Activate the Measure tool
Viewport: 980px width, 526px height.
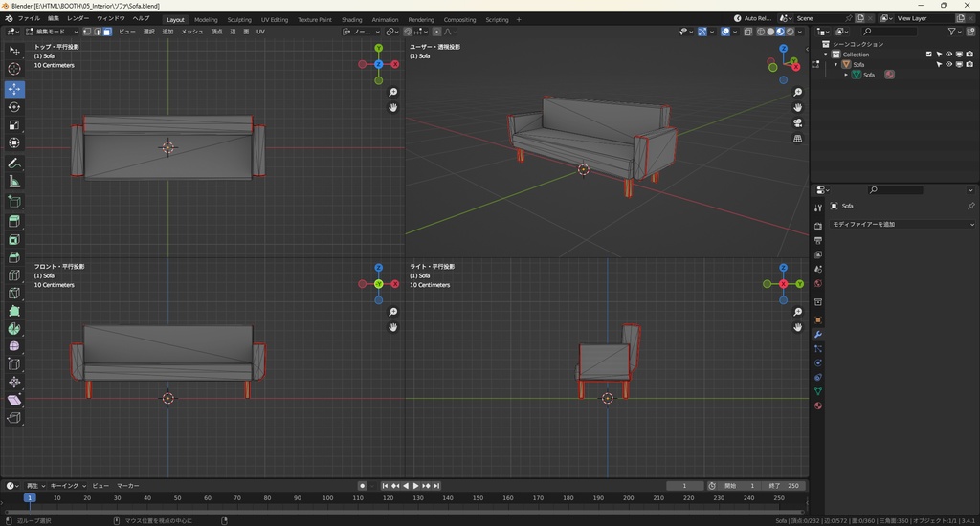click(x=14, y=181)
